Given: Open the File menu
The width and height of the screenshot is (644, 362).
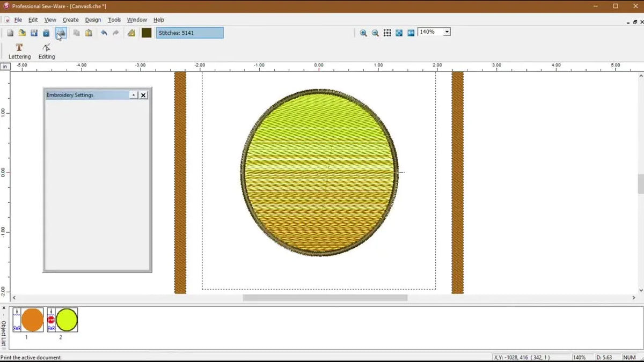Looking at the screenshot, I should 18,20.
